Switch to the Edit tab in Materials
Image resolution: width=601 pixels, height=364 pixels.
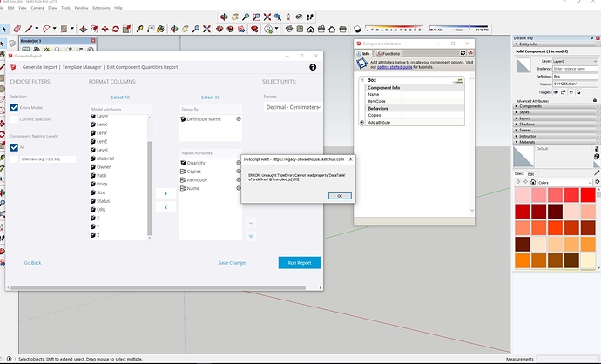[530, 174]
